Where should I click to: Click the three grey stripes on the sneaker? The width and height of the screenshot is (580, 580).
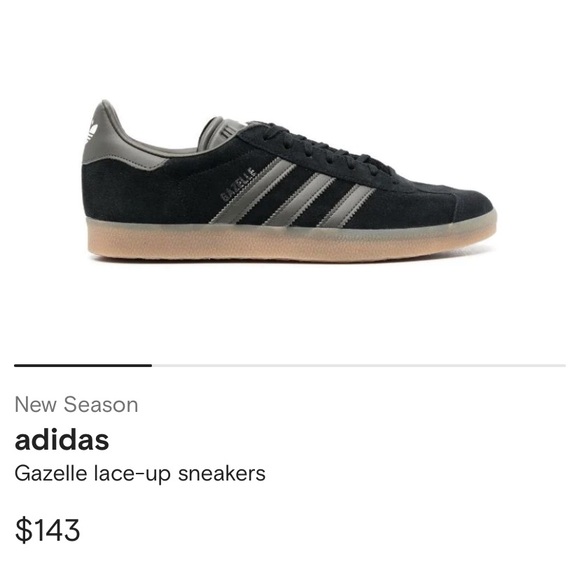(x=293, y=193)
